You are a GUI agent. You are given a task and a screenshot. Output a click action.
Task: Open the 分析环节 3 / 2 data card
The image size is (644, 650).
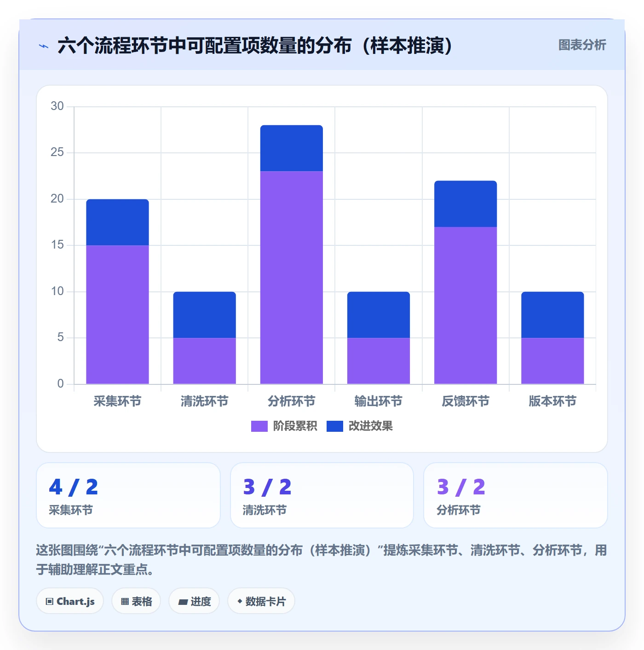[516, 495]
